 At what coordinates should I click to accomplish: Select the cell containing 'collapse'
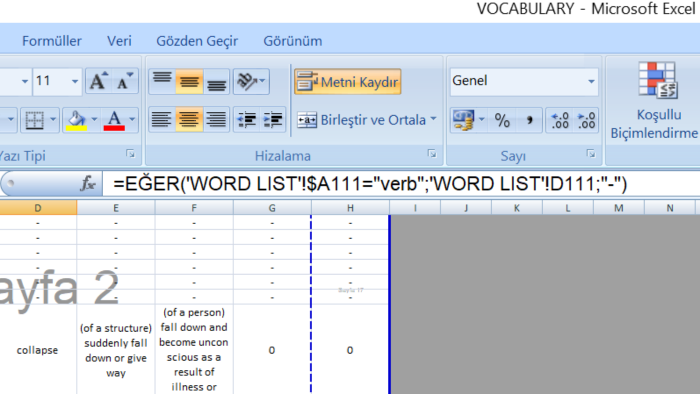[x=38, y=350]
